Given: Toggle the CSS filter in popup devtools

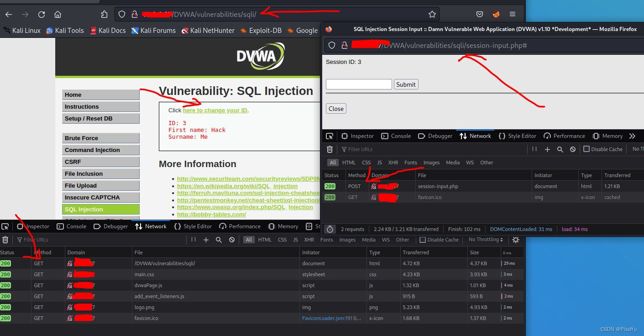Looking at the screenshot, I should coord(367,163).
